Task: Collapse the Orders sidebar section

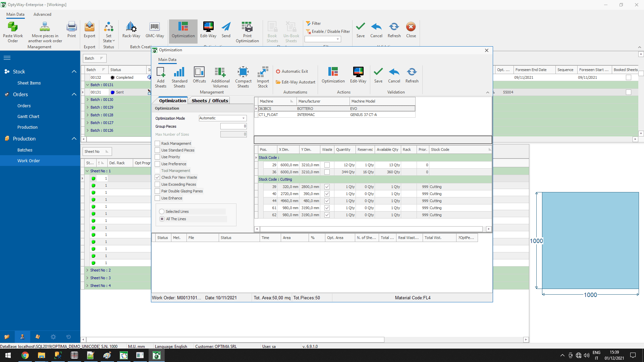Action: (x=74, y=94)
